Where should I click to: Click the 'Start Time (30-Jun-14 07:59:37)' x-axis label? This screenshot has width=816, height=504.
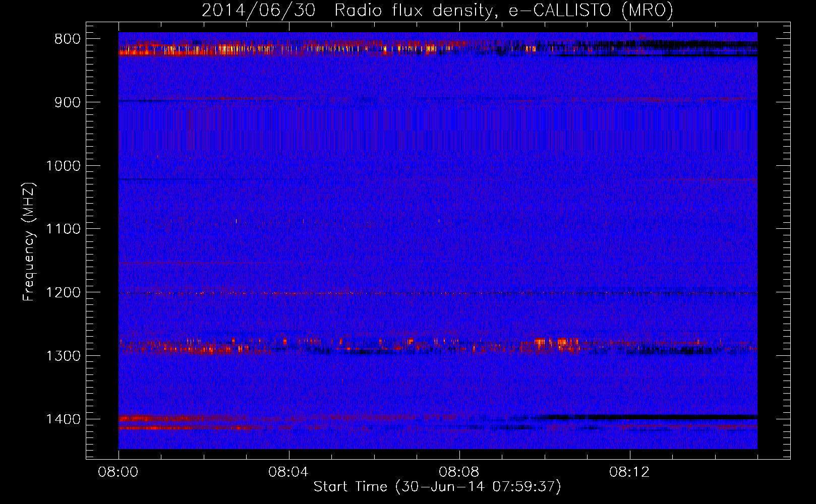437,486
